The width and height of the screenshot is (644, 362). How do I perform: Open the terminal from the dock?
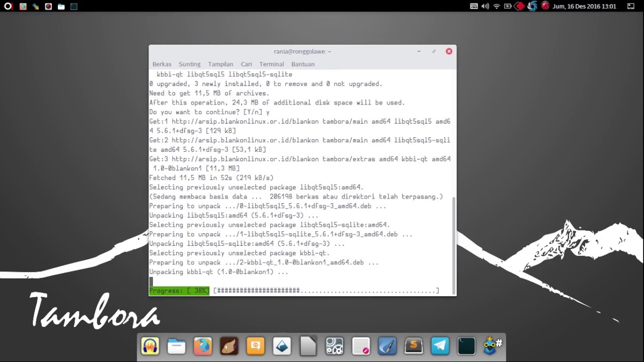coord(466,346)
